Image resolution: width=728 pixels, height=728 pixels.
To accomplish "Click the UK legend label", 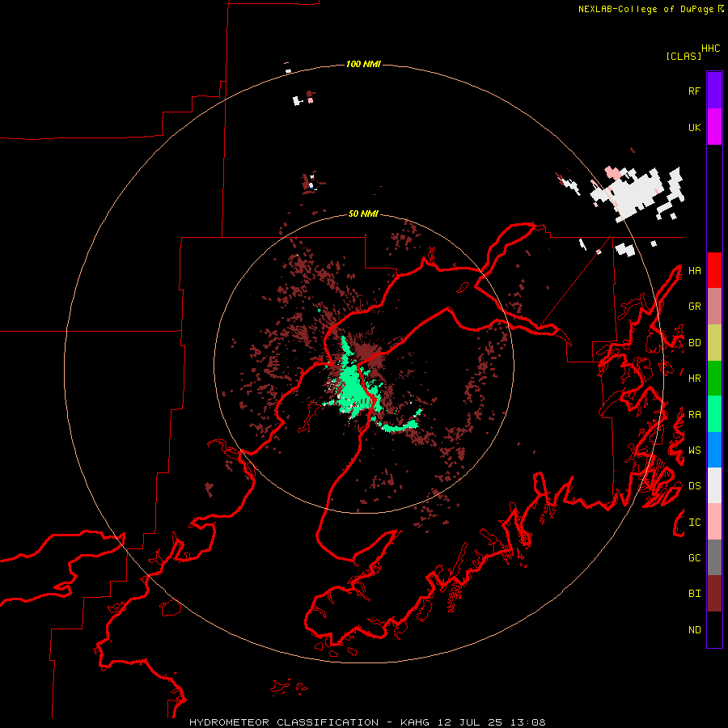I will [694, 127].
